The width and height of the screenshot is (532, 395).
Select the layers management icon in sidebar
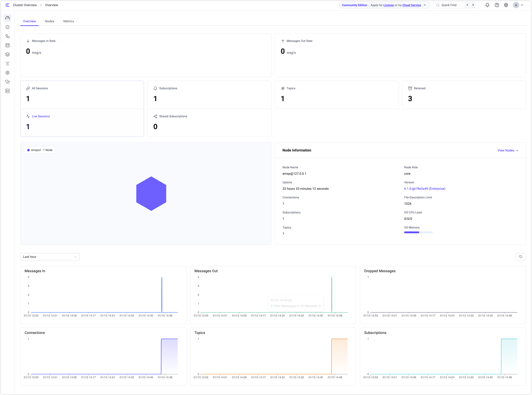(8, 54)
